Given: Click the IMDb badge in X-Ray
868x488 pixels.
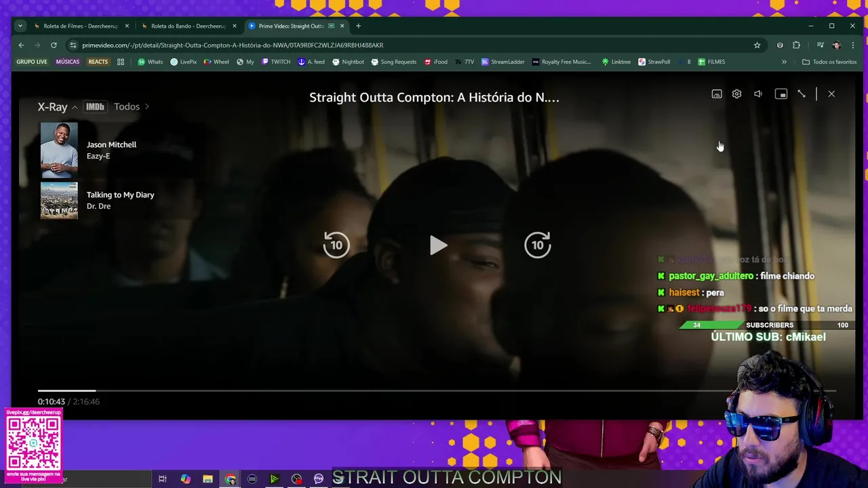Looking at the screenshot, I should [95, 106].
